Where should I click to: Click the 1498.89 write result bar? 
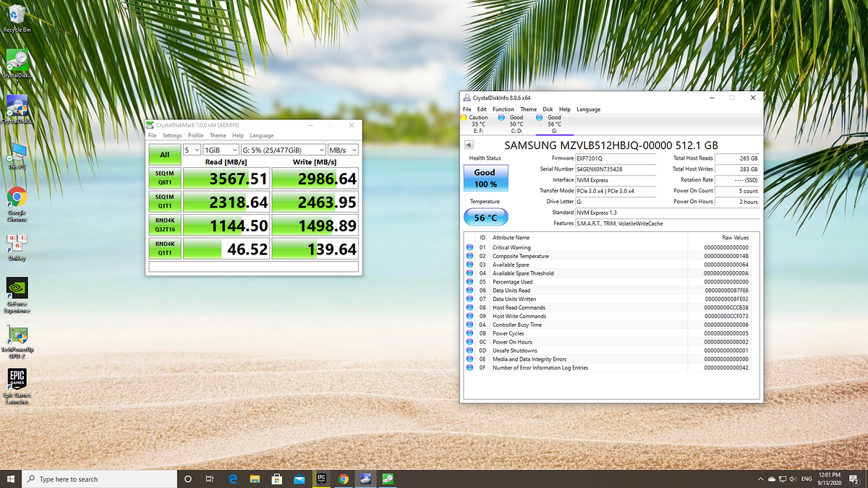tap(315, 226)
